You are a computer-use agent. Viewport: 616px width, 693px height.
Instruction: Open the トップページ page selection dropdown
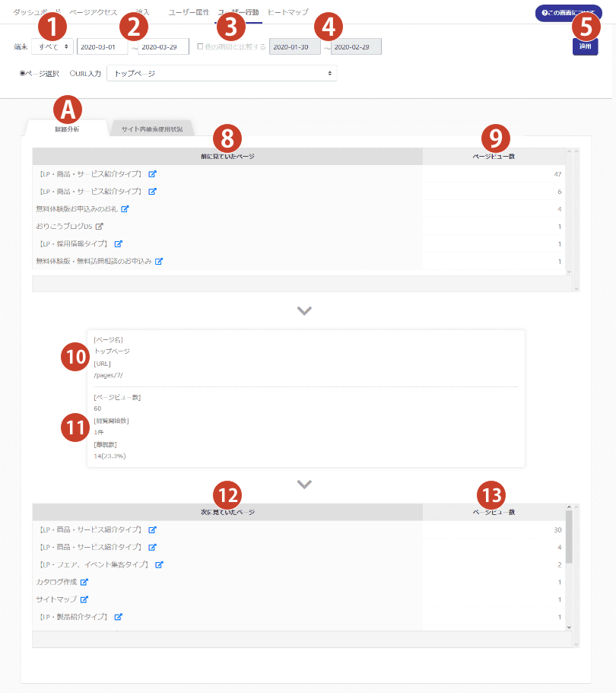tap(221, 73)
